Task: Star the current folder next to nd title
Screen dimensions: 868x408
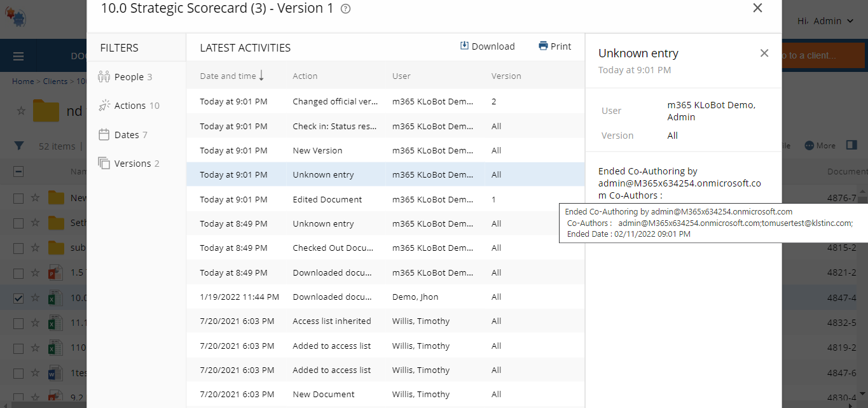Action: 21,111
